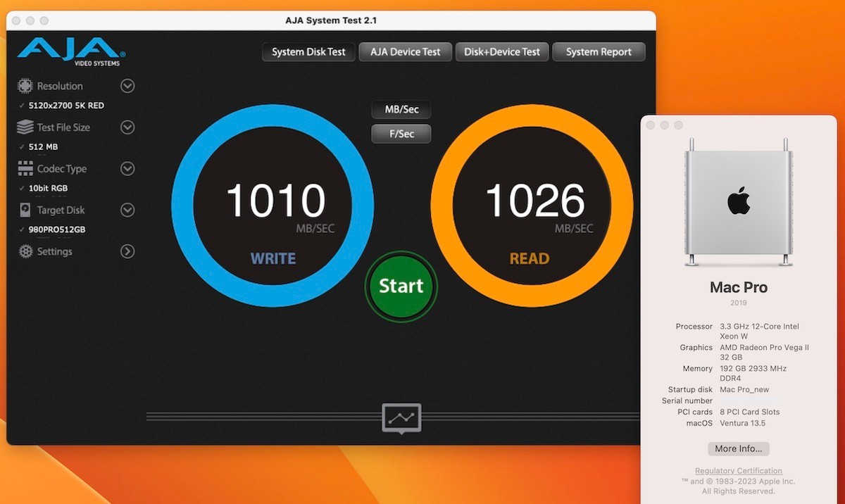Click the Resolution label in sidebar
The width and height of the screenshot is (845, 504).
click(60, 86)
